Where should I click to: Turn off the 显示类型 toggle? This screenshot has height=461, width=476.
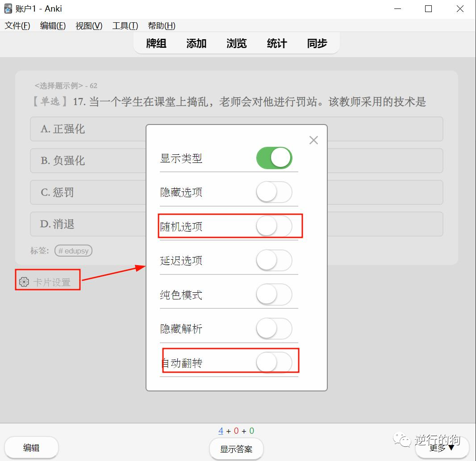274,158
